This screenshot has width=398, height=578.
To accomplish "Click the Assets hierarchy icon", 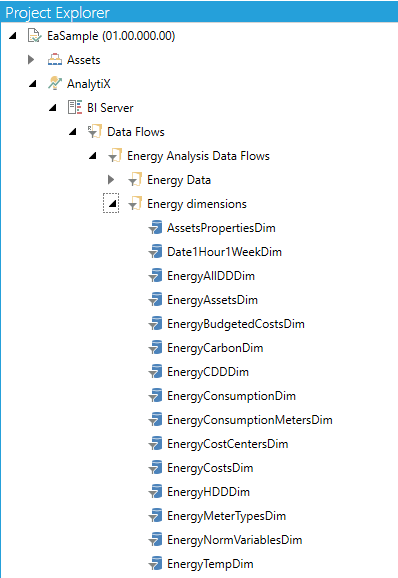I will pyautogui.click(x=55, y=60).
